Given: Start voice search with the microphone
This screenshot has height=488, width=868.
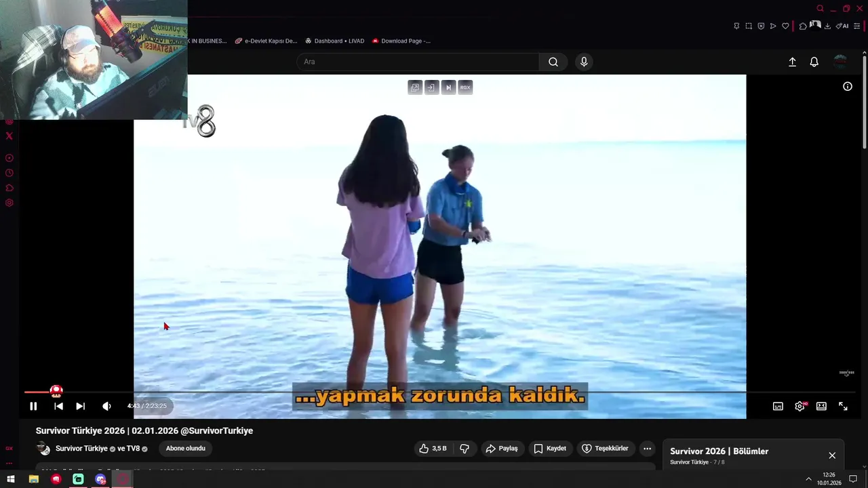Looking at the screenshot, I should click(x=584, y=62).
